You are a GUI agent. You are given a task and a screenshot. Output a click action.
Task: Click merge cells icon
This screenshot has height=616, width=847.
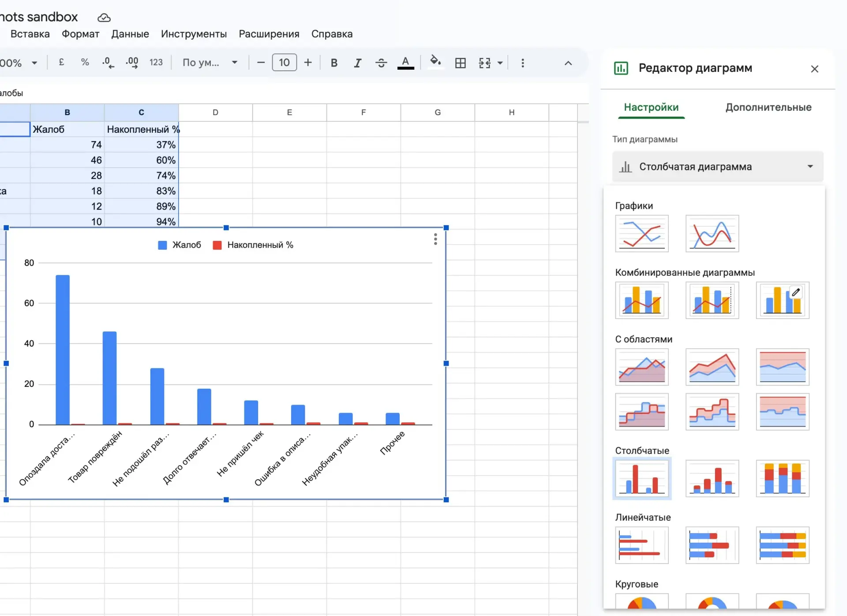point(484,63)
